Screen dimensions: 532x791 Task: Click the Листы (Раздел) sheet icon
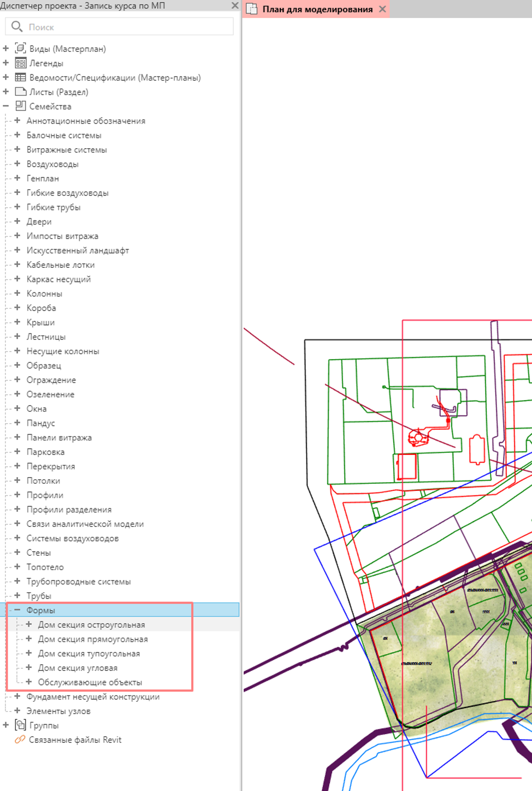[20, 91]
